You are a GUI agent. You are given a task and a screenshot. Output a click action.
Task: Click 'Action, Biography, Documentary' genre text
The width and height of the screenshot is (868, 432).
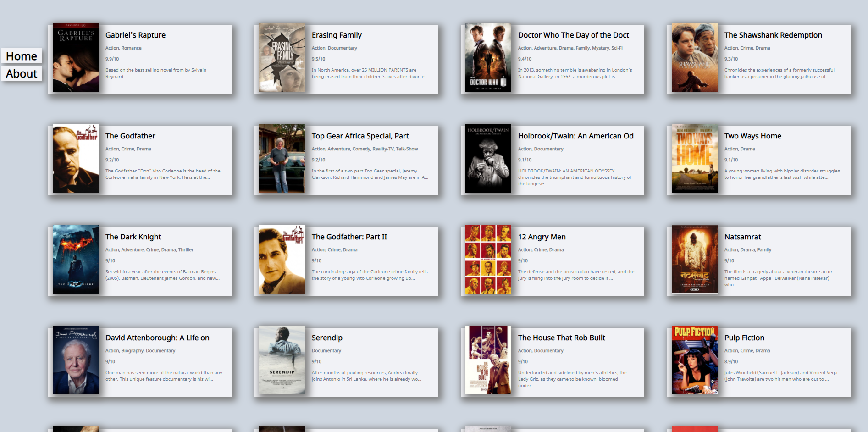tap(140, 351)
